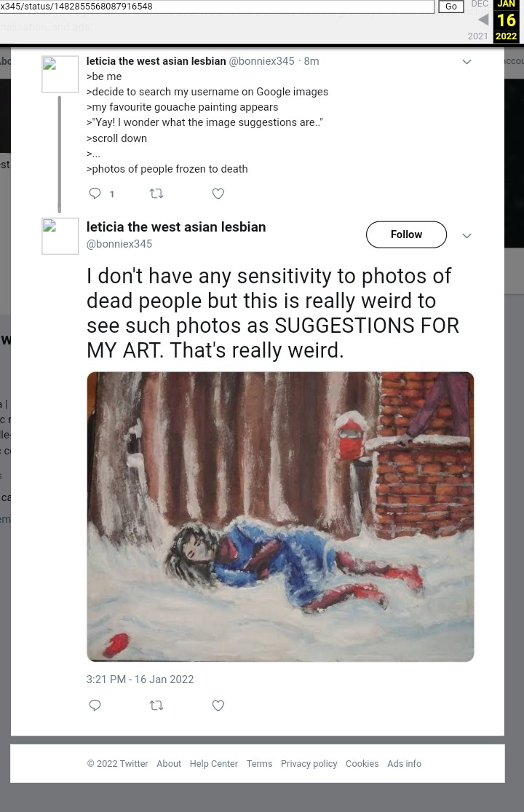Like the parent thread tweet
Viewport: 524px width, 812px height.
218,193
